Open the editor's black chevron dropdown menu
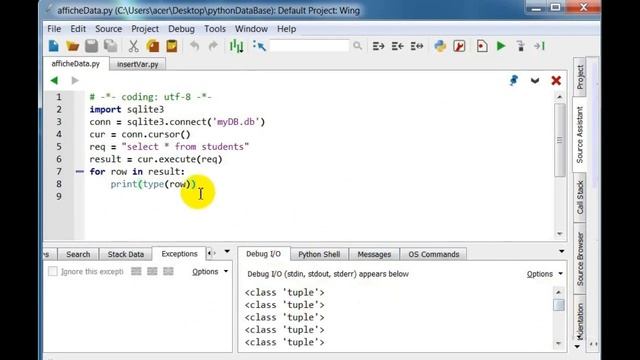Viewport: 640px width, 360px height. tap(535, 81)
